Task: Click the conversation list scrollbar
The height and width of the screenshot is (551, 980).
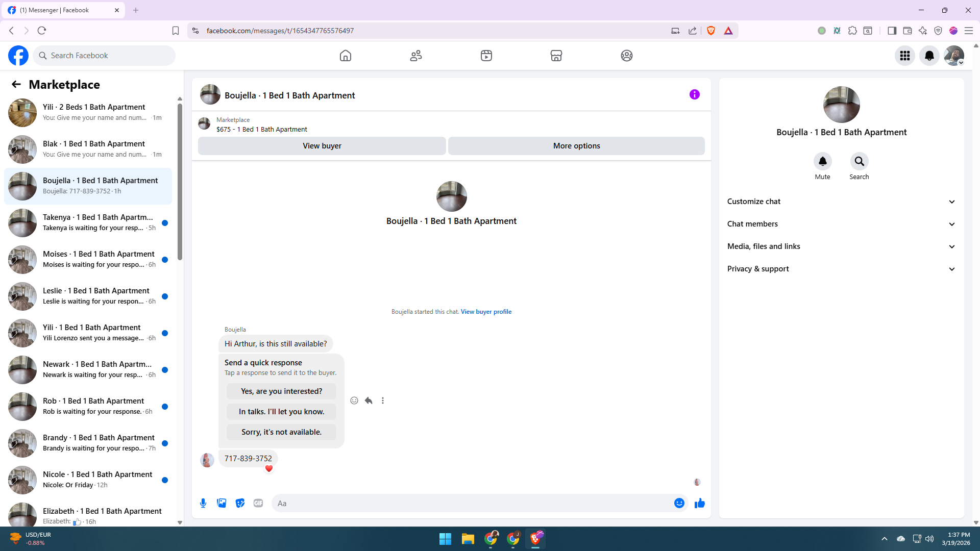Action: [x=180, y=181]
